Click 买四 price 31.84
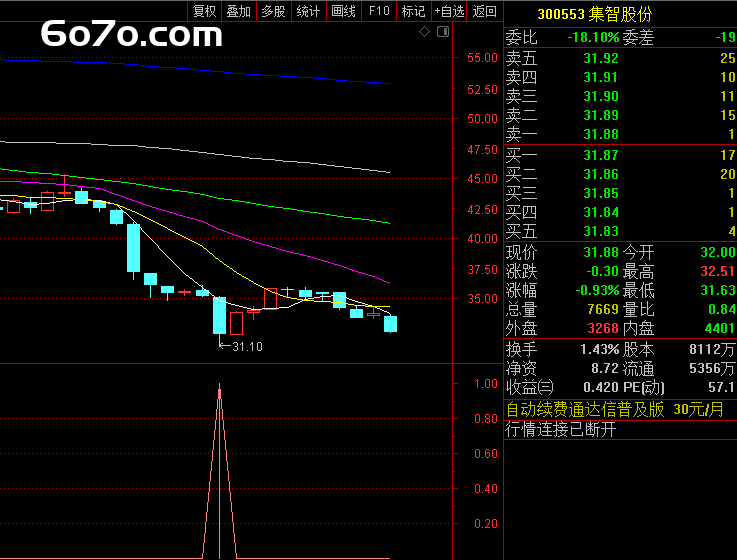The width and height of the screenshot is (737, 560). (601, 212)
